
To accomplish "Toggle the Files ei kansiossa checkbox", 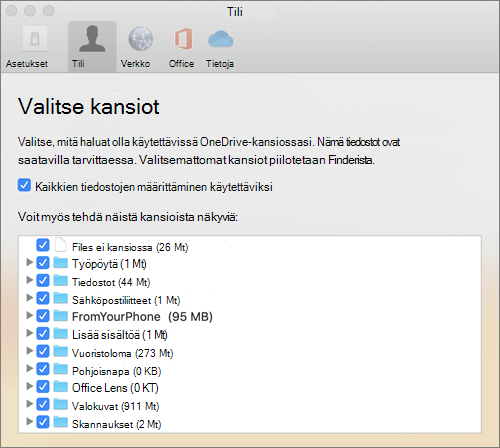I will tap(43, 245).
